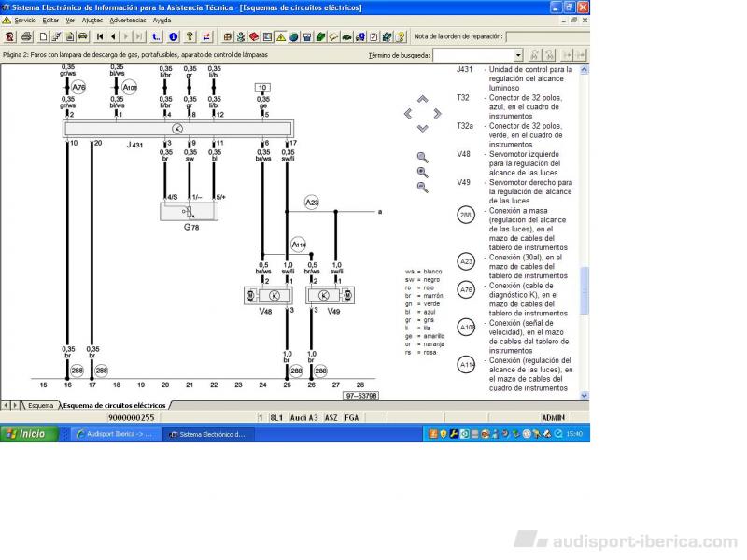Click the brown box icon in toolbar
Screen dimensions: 747x560
(228, 36)
